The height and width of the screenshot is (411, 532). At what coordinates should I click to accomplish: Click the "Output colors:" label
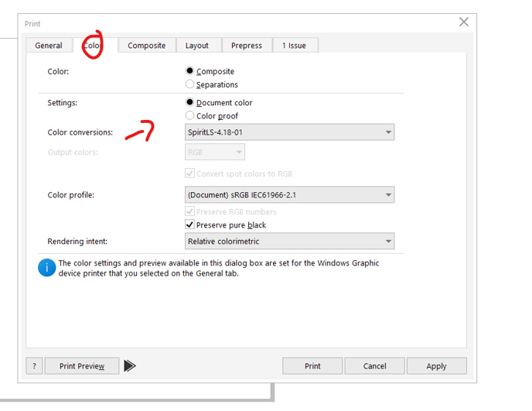pyautogui.click(x=73, y=152)
